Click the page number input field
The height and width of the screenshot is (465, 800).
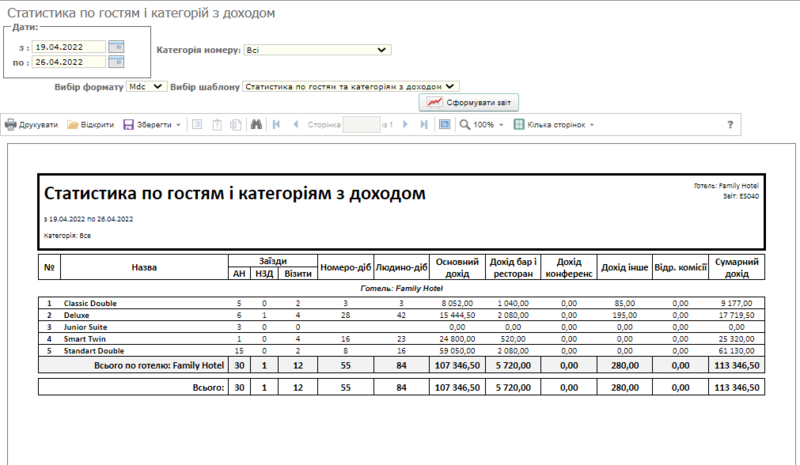click(x=361, y=125)
